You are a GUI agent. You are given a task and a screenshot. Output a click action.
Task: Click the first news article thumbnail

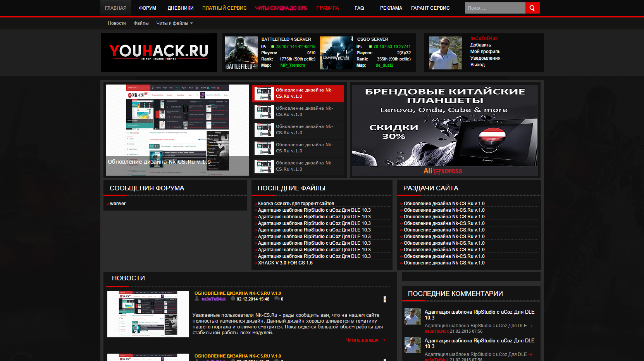(148, 314)
